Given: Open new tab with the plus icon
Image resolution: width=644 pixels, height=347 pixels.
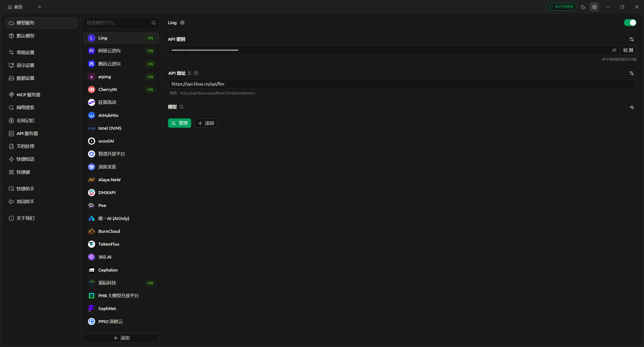Looking at the screenshot, I should click(x=39, y=7).
